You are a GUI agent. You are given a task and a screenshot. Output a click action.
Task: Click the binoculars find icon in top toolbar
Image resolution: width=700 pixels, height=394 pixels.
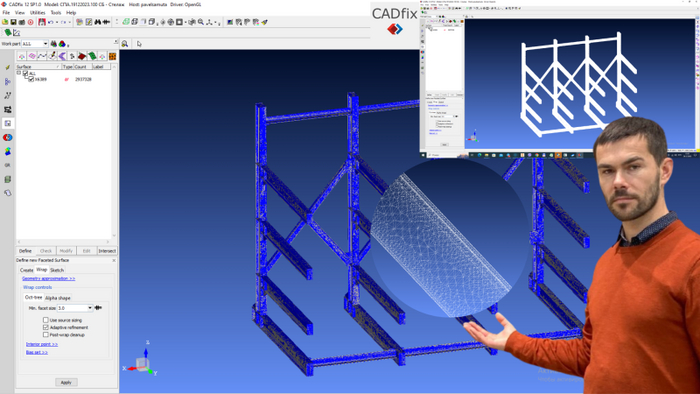pyautogui.click(x=97, y=22)
